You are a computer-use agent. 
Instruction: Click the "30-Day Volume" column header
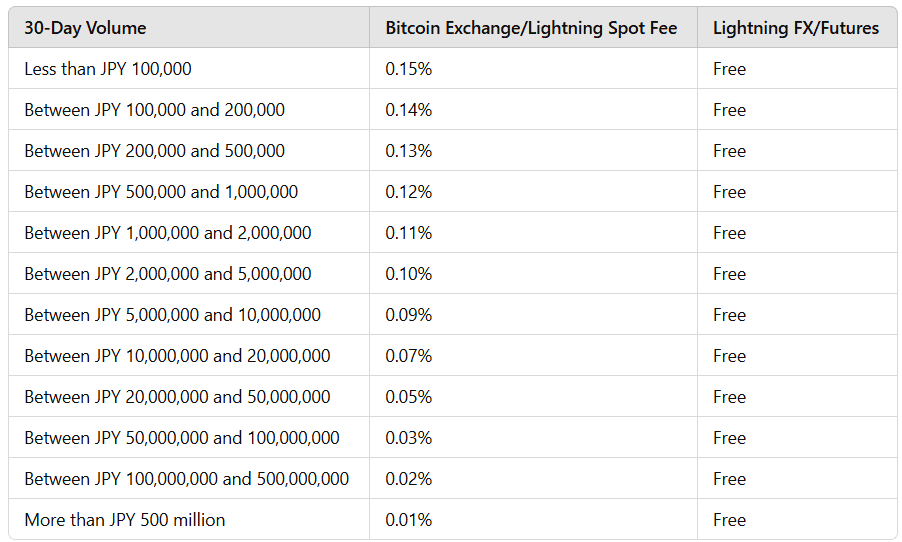click(85, 28)
